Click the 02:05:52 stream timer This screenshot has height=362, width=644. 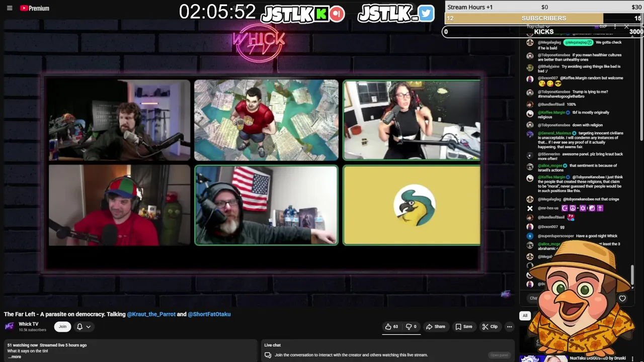coord(217,12)
